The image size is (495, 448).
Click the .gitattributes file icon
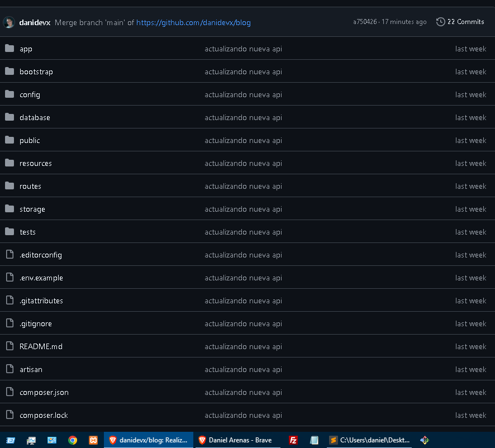tap(10, 300)
